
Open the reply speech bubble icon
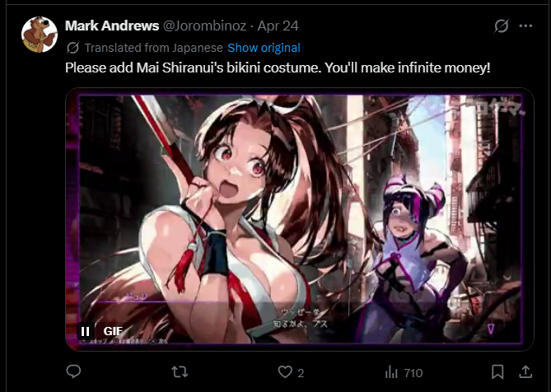click(73, 371)
